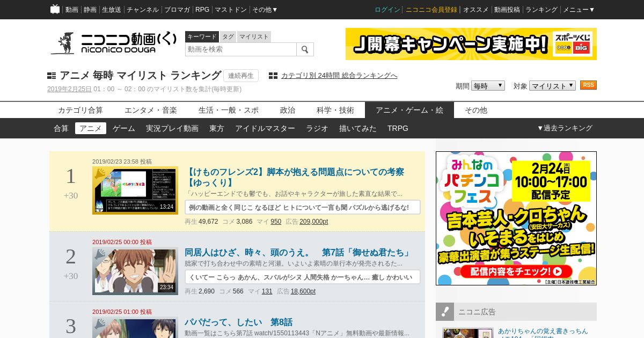Open the カテゴリ合算 category tab
The height and width of the screenshot is (338, 644).
pyautogui.click(x=80, y=110)
